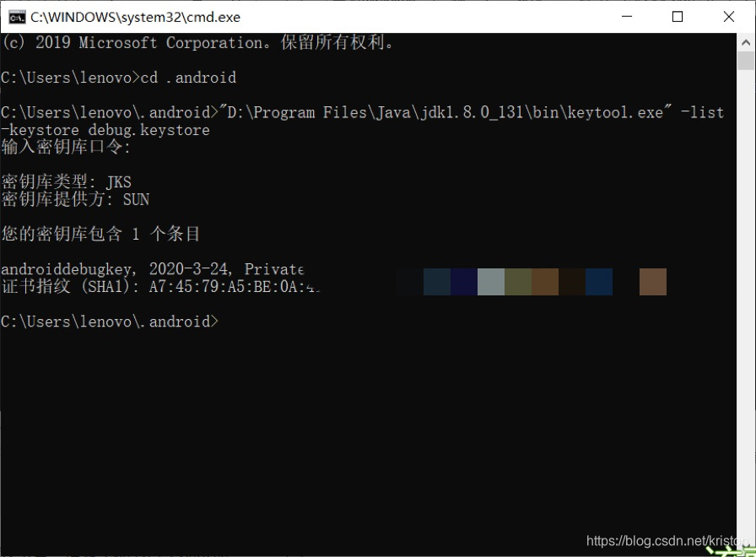Click the '您的密钥库包含 1 个条目' line
This screenshot has width=756, height=557.
(100, 234)
